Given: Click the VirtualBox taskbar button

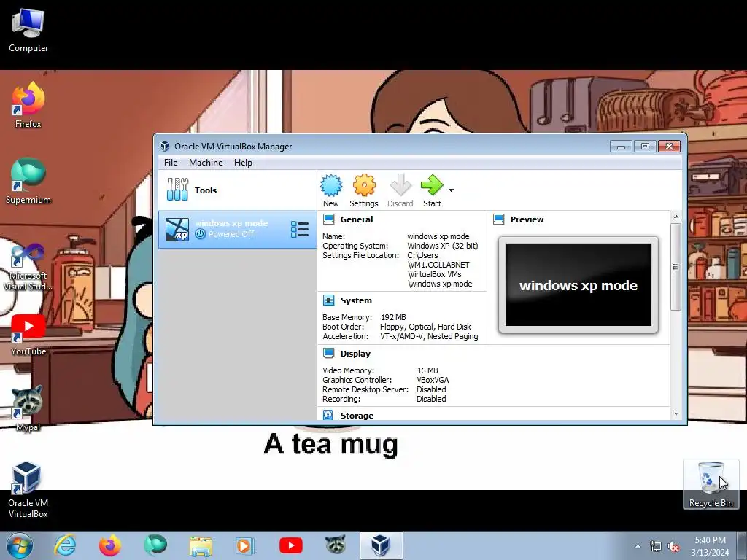Looking at the screenshot, I should click(381, 545).
